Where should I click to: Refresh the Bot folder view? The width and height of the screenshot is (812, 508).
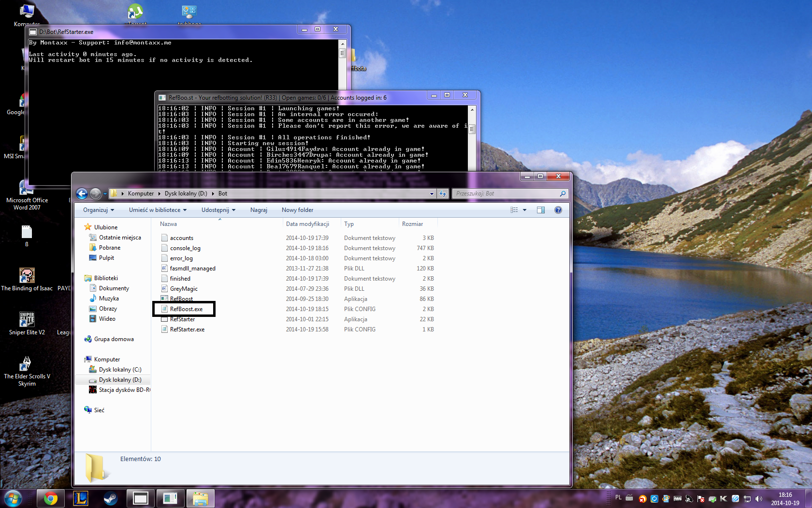tap(443, 194)
